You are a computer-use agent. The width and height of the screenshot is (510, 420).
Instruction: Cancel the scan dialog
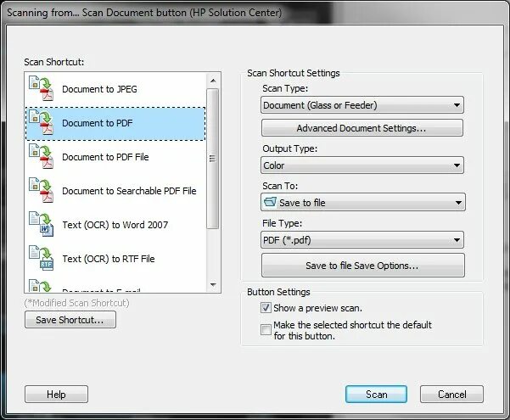point(451,395)
